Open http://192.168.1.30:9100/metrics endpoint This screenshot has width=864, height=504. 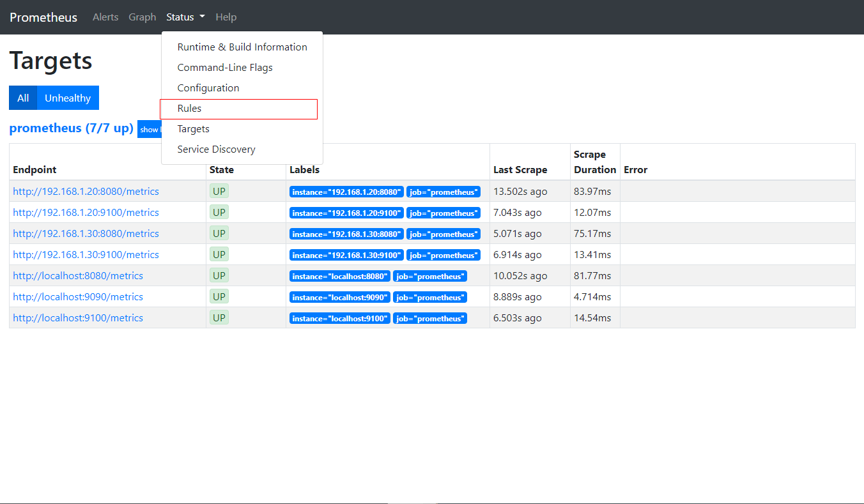tap(86, 255)
